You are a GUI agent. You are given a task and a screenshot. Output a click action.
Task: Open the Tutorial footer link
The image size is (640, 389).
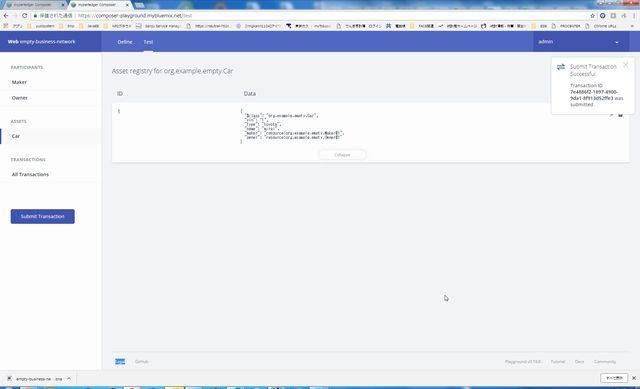558,362
